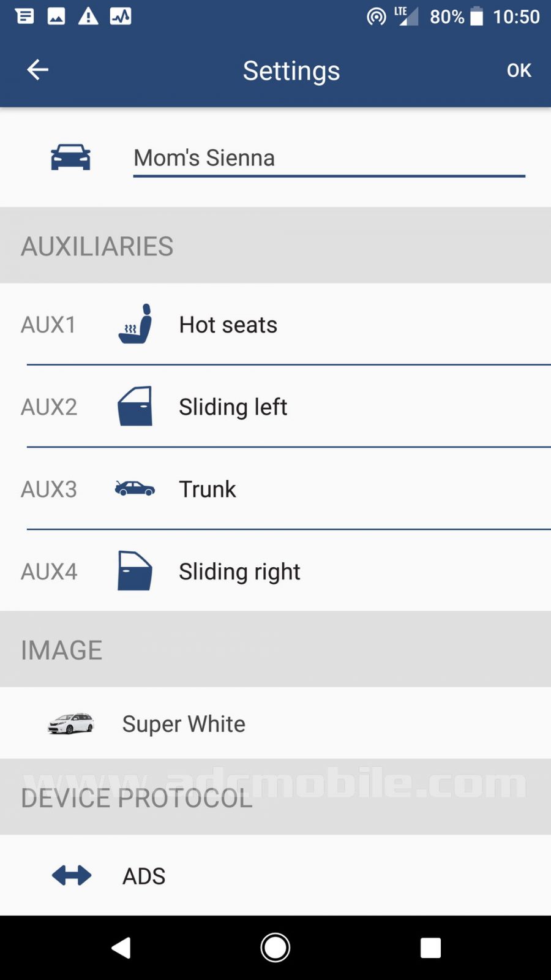Screen dimensions: 551x980
Task: Tap the Android home circle button
Action: (x=275, y=947)
